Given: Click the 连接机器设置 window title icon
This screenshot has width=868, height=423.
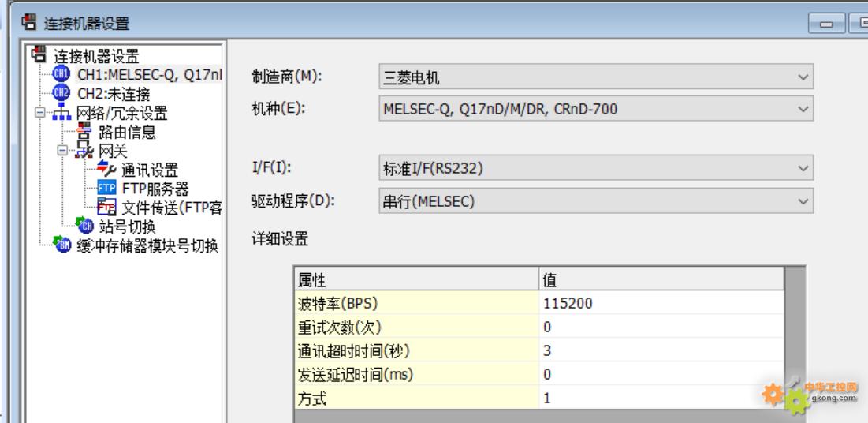Looking at the screenshot, I should point(29,23).
